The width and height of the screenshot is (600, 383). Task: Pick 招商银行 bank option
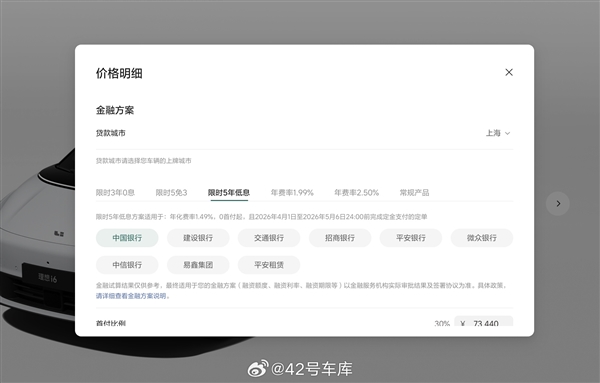coord(340,238)
